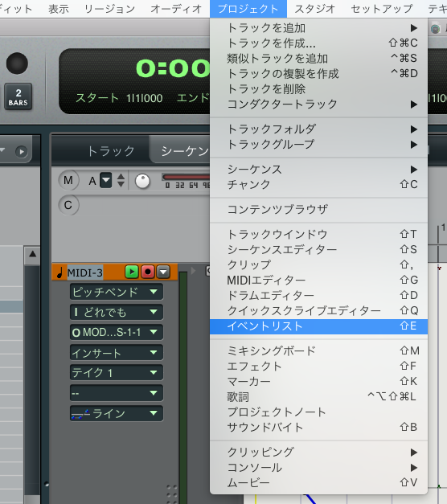Choose クイックスクライブエディター
The image size is (447, 504).
tap(318, 310)
